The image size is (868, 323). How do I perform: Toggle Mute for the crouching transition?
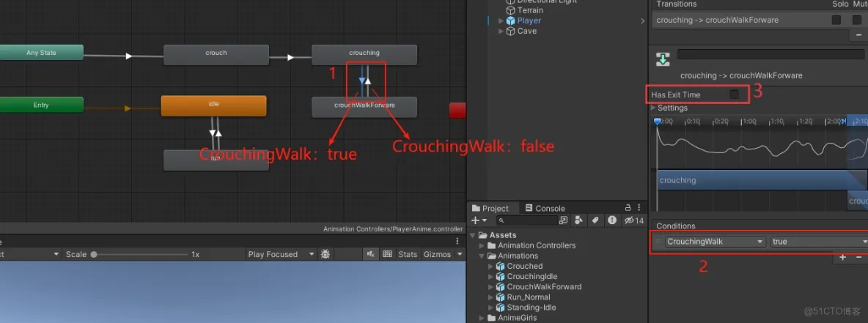(857, 20)
